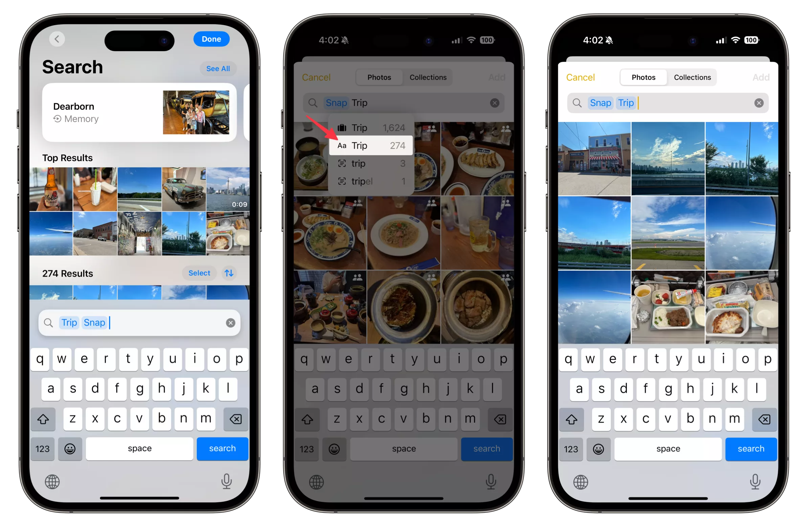Tap the Select option for results
The image size is (812, 531).
(x=200, y=273)
